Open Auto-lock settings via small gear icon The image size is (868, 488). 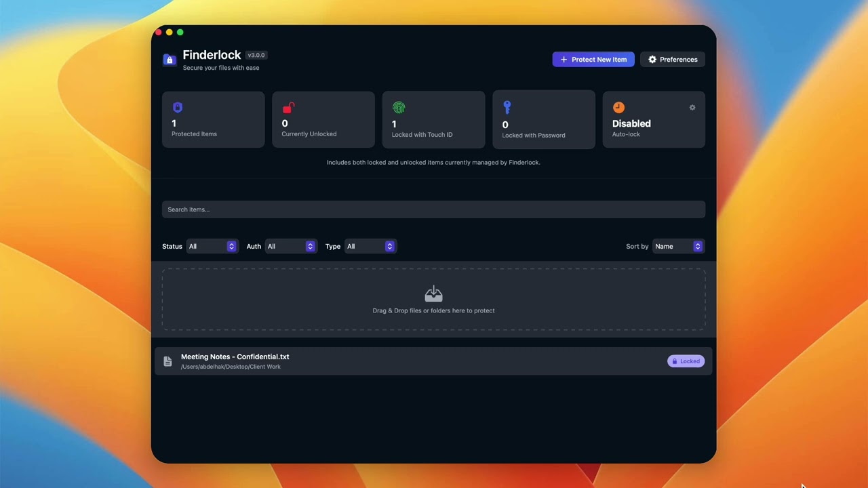tap(692, 107)
